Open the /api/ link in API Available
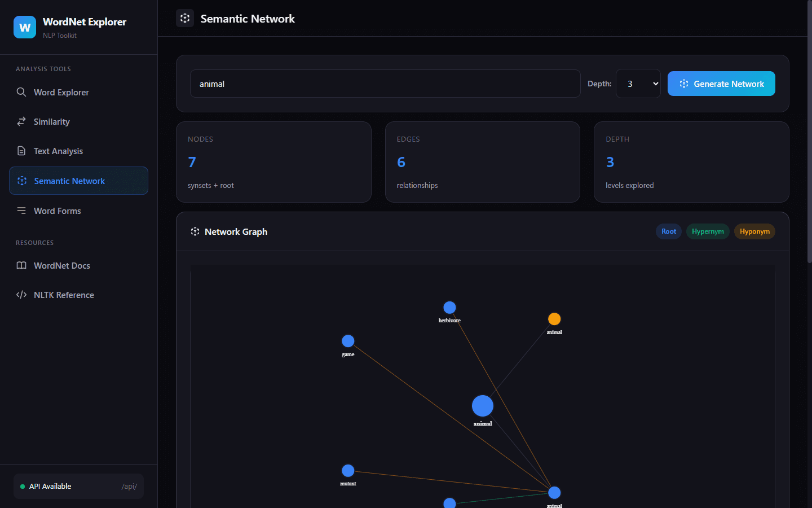Screen dimensions: 812x508 (129, 486)
